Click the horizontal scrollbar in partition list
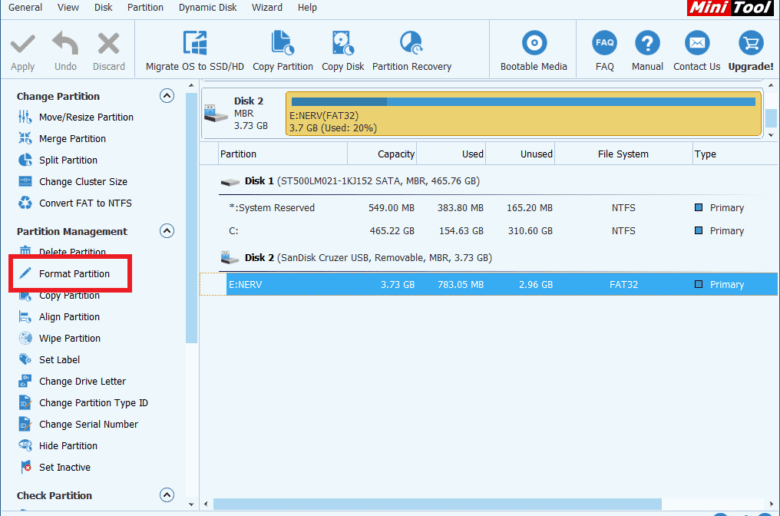Viewport: 780px width, 516px height. (437, 504)
